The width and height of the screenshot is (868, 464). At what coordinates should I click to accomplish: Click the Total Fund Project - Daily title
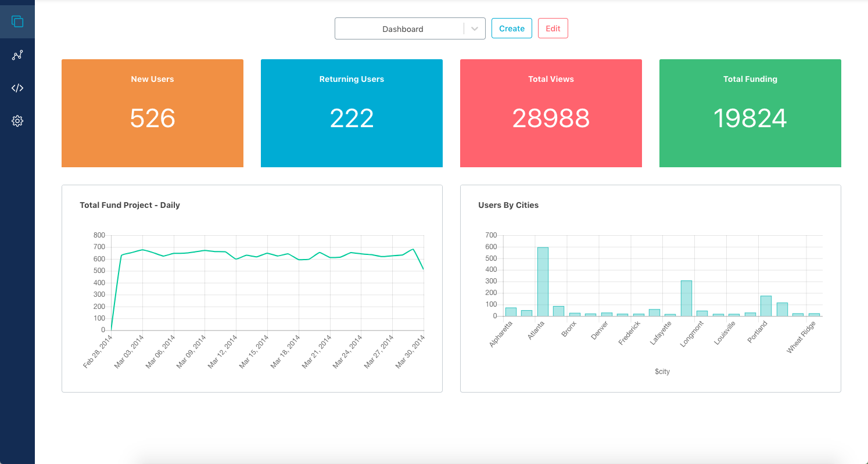point(130,205)
